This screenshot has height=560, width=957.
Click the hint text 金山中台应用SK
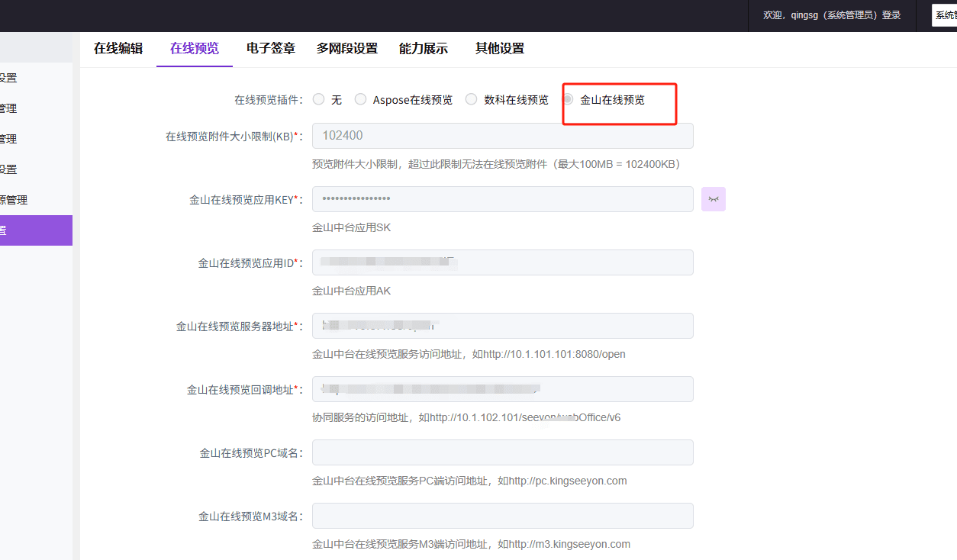(351, 227)
